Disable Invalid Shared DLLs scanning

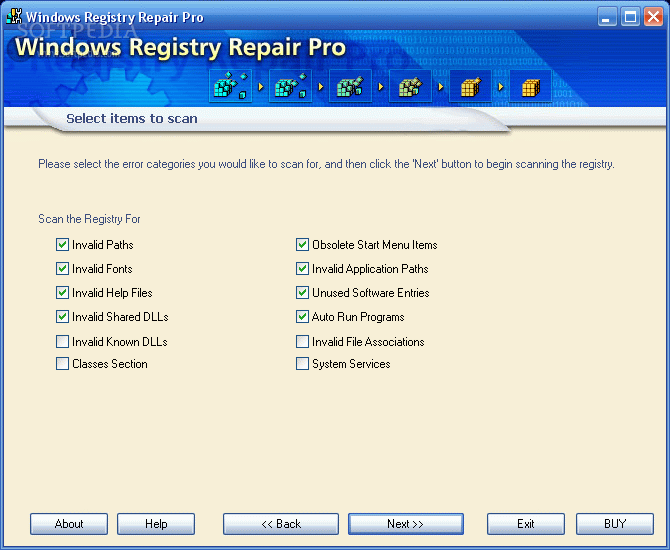[x=62, y=316]
